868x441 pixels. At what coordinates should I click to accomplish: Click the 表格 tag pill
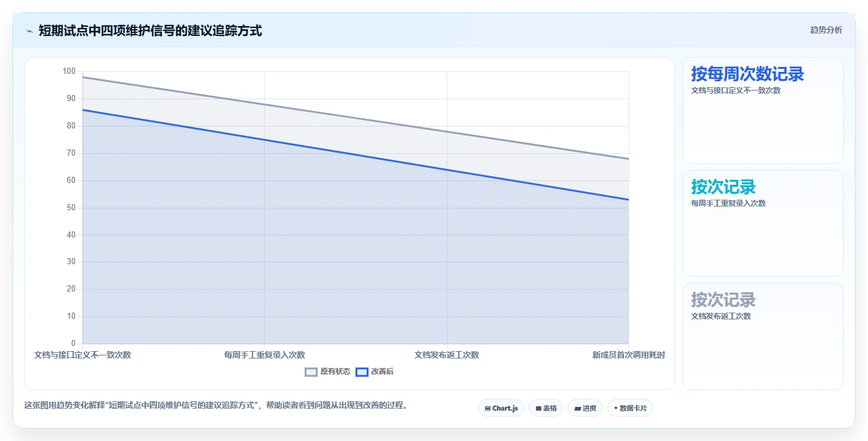pyautogui.click(x=546, y=408)
